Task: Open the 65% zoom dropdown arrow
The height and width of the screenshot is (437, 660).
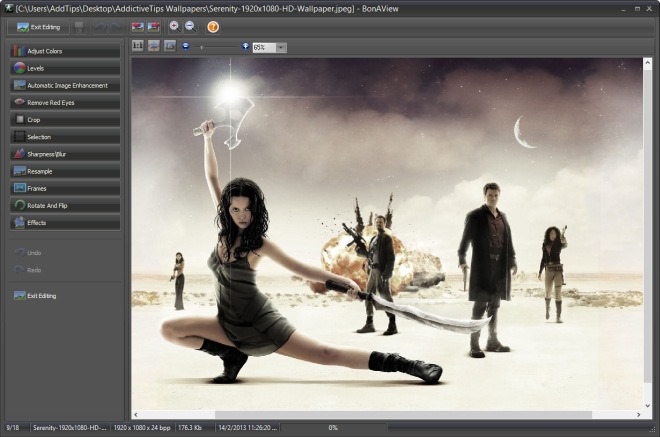Action: (x=281, y=48)
